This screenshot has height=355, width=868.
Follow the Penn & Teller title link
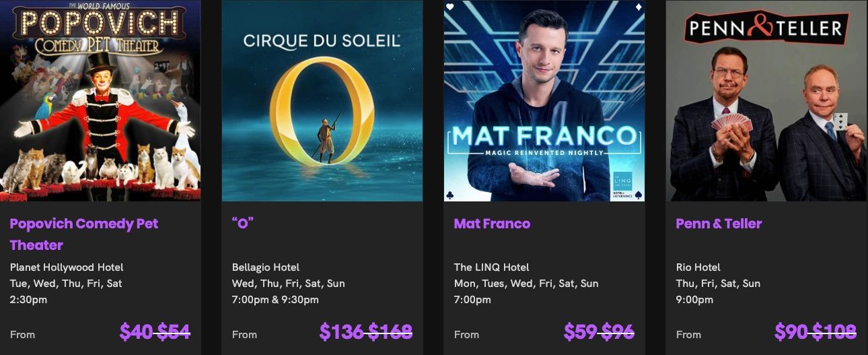(x=719, y=224)
